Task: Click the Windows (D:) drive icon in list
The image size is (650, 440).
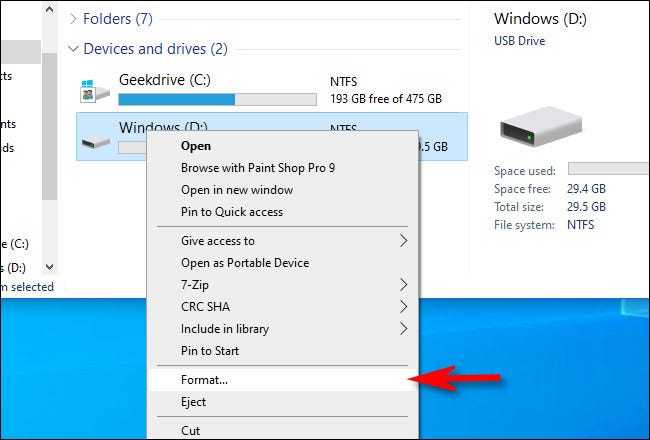Action: 95,142
